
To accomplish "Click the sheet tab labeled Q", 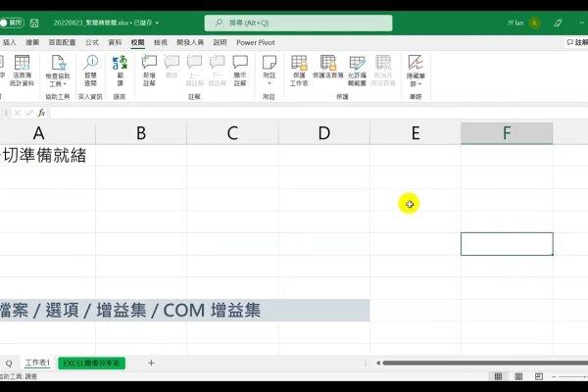I will (9, 364).
